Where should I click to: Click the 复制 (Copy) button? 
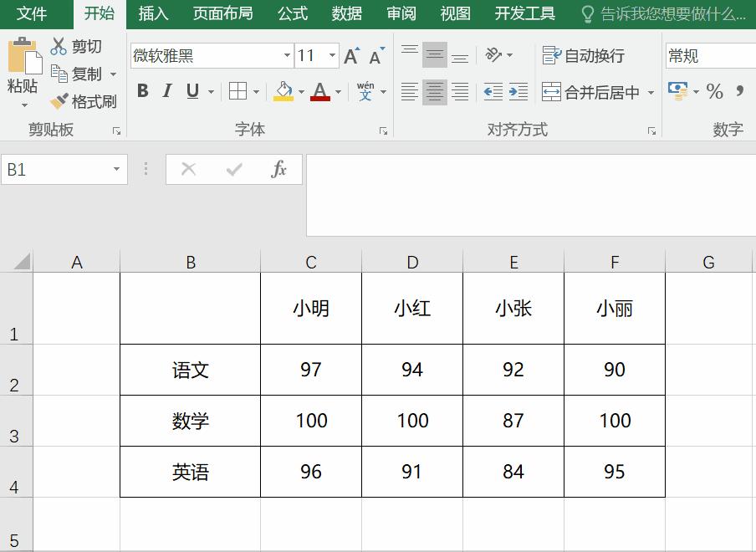[84, 74]
